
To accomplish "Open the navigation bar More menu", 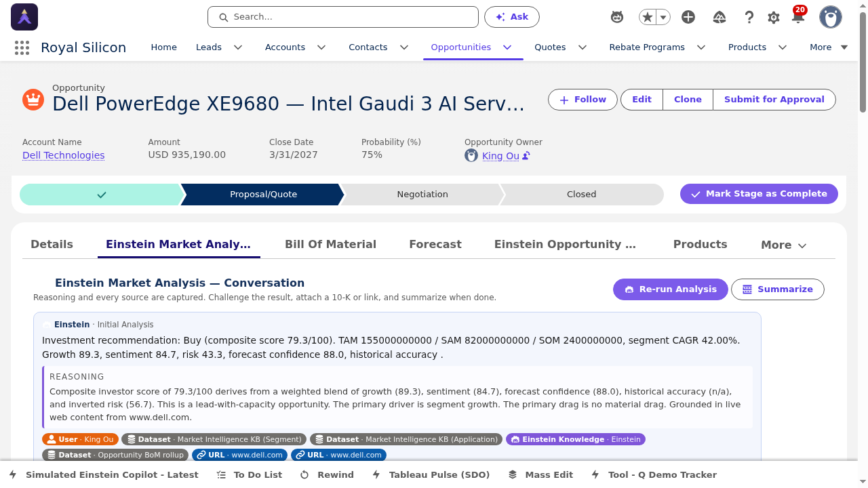I will (x=829, y=47).
